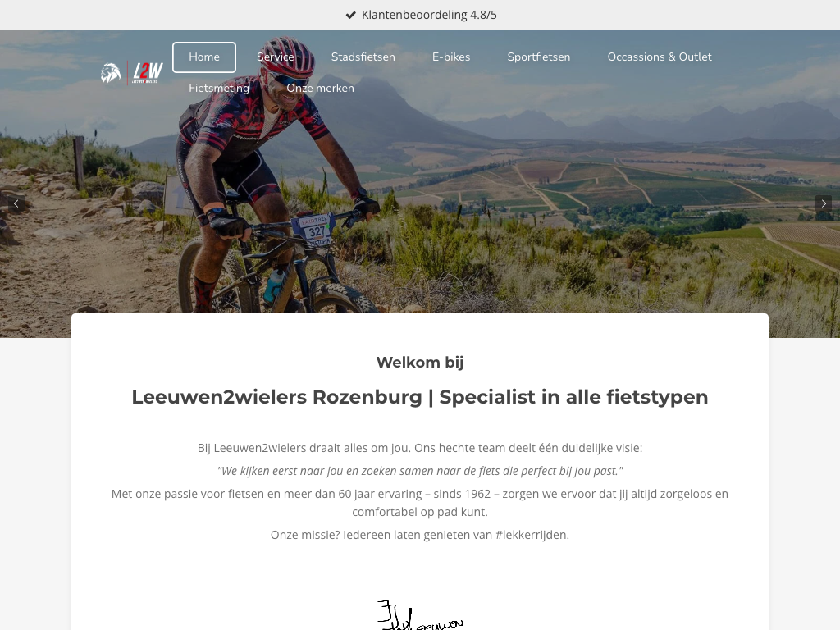Open the Home menu item
The image size is (840, 630).
204,57
